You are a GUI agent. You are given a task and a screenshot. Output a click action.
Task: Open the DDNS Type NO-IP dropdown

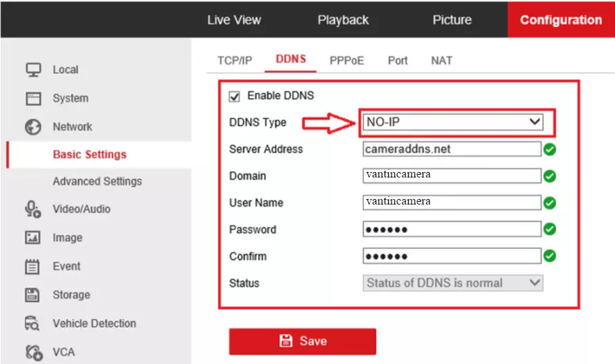[x=453, y=122]
